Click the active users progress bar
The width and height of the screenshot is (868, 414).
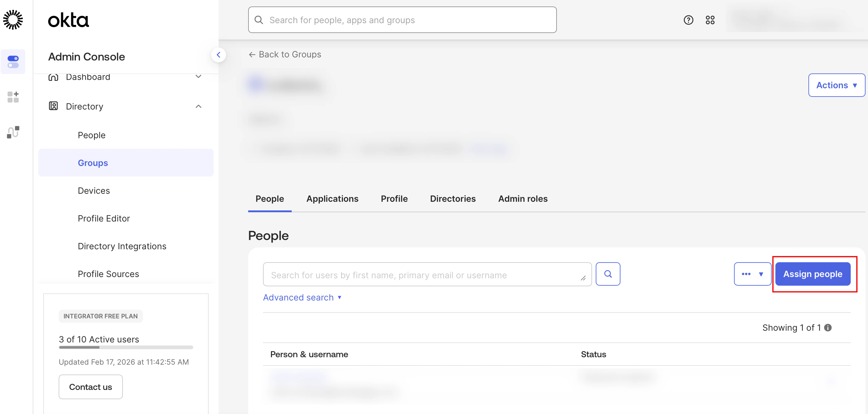(x=126, y=347)
